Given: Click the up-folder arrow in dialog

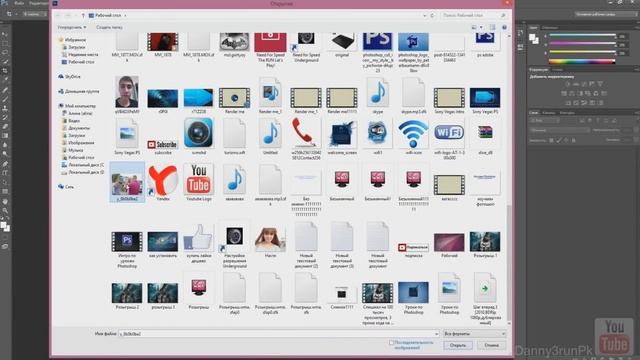Looking at the screenshot, I should click(83, 16).
